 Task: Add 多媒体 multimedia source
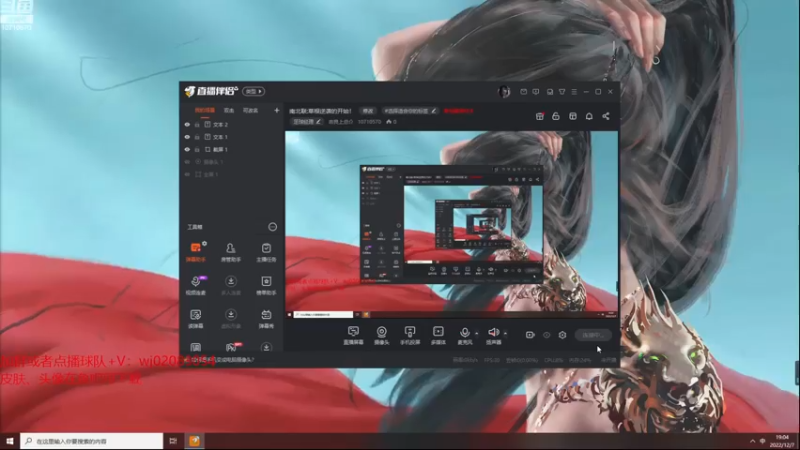tap(438, 336)
